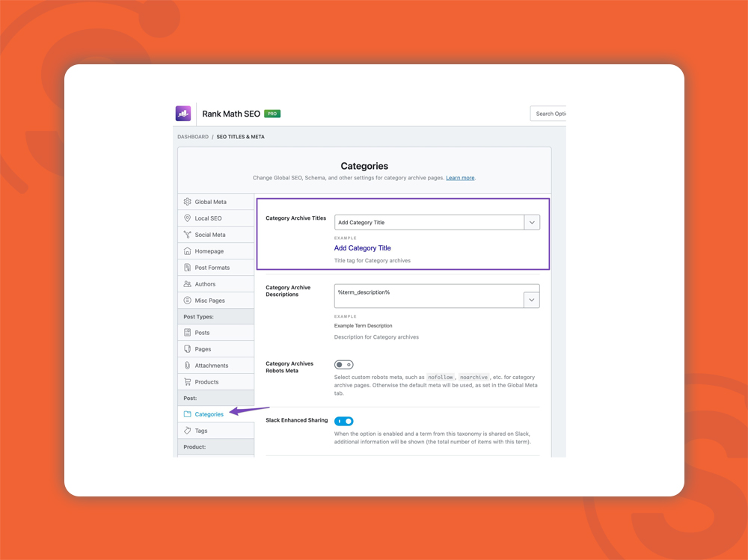Click the Search Options field

coord(549,114)
